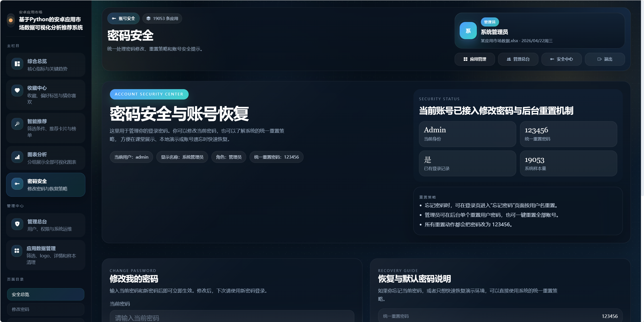The width and height of the screenshot is (644, 322).
Task: Go to 安全中心 via top button
Action: pos(561,59)
